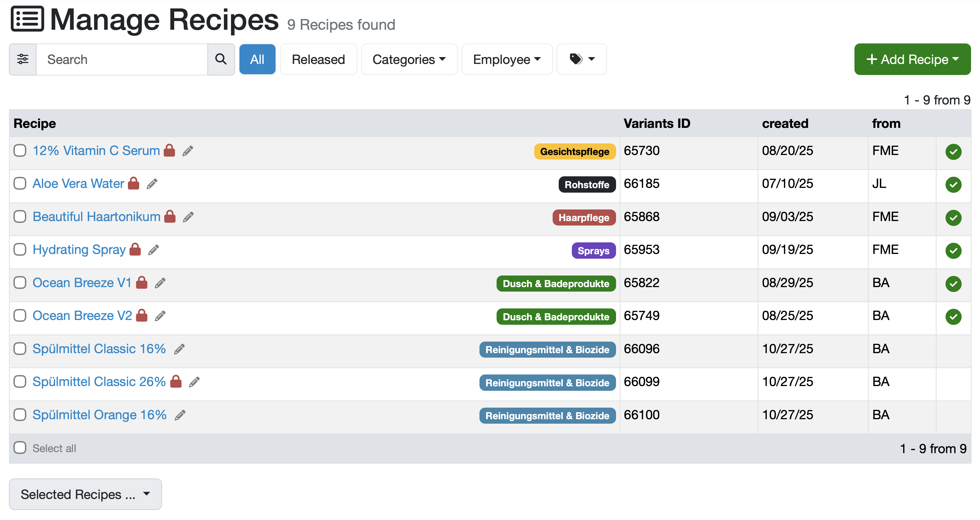This screenshot has width=980, height=520.
Task: Check the Ocean Breeze V2 checkbox
Action: tap(20, 316)
